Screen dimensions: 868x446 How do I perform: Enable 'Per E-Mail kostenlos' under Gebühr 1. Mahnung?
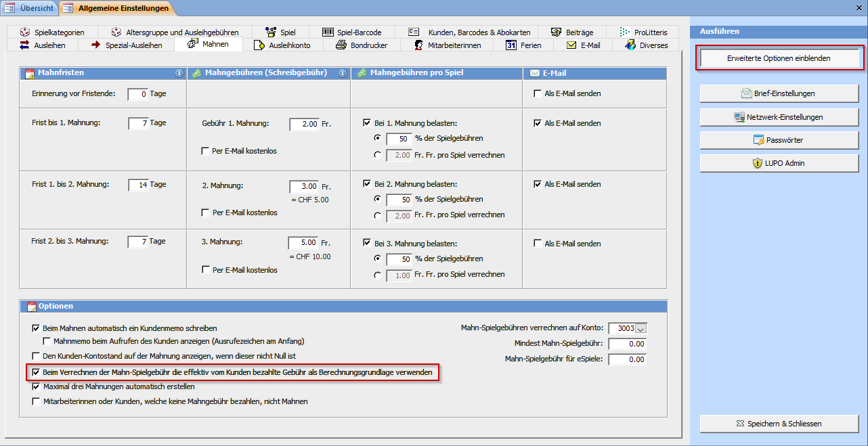click(x=205, y=151)
